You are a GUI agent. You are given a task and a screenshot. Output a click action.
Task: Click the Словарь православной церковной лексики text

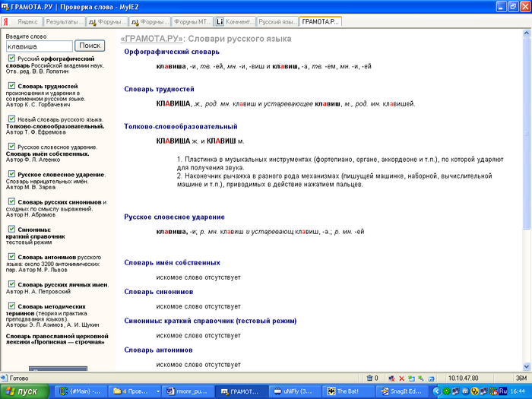click(57, 339)
